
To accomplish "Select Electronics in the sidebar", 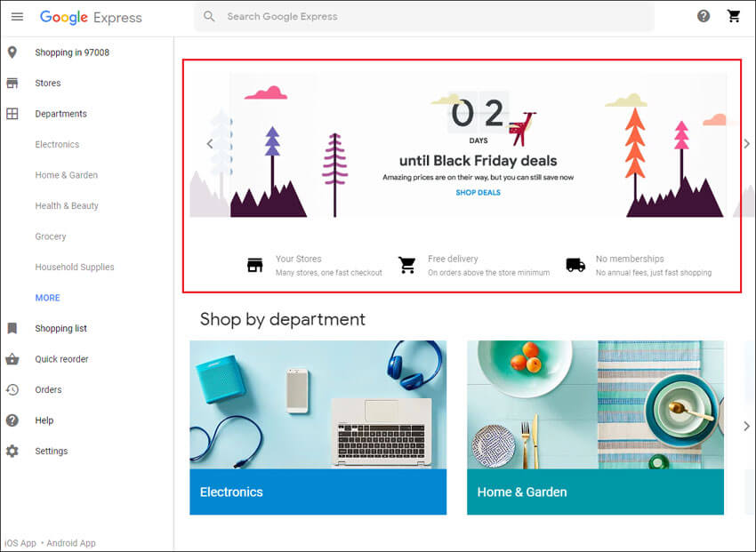I will click(57, 145).
